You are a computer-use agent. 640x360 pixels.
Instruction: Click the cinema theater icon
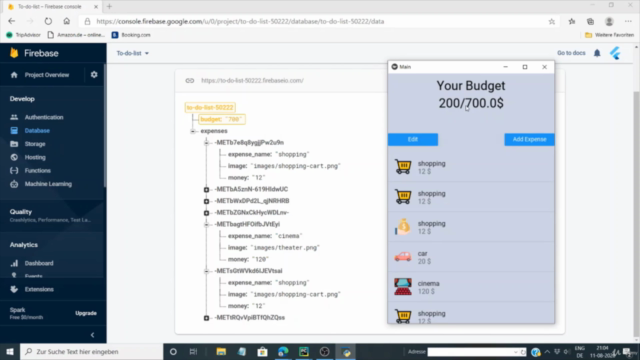[403, 287]
